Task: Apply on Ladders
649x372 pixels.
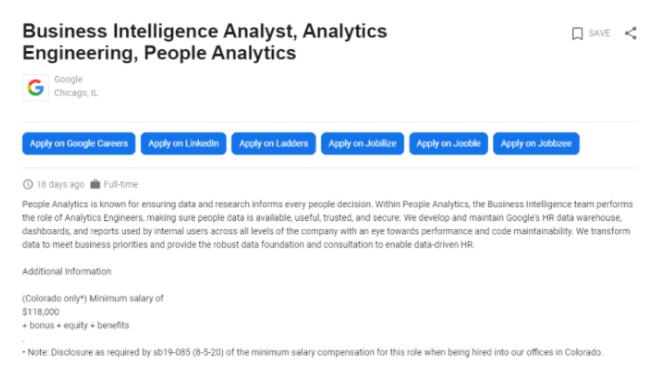Action: 274,144
